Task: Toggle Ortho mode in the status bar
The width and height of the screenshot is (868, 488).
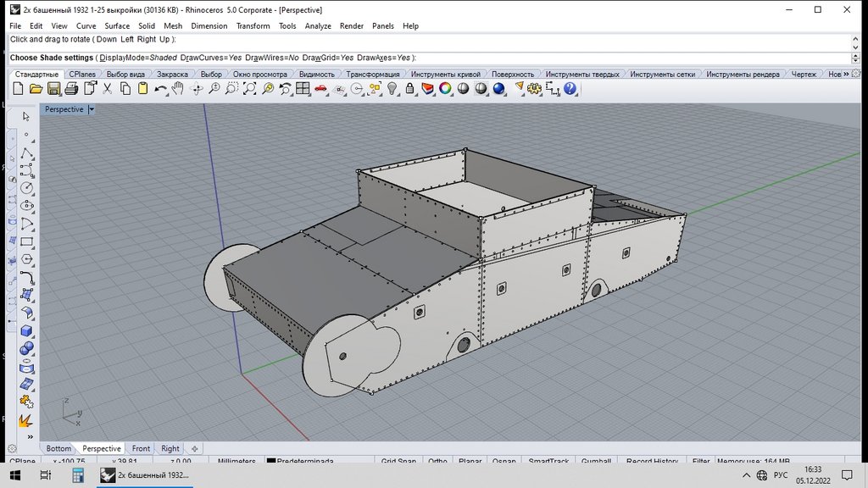Action: [x=437, y=460]
